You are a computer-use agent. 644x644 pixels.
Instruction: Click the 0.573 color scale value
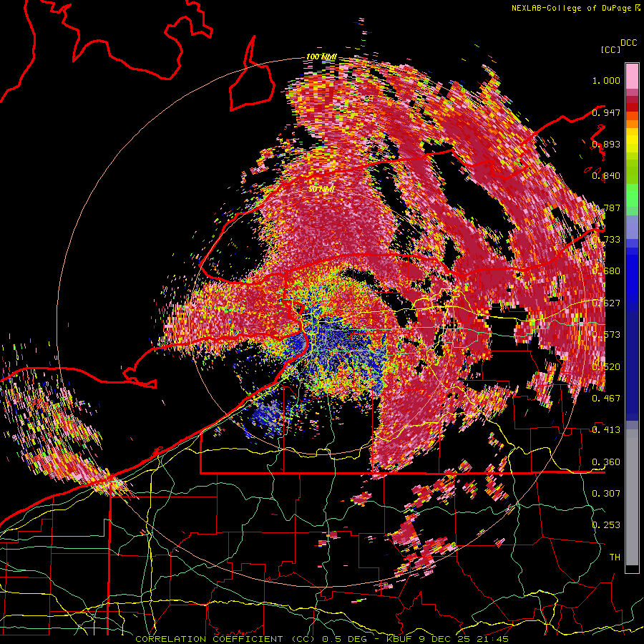point(606,335)
